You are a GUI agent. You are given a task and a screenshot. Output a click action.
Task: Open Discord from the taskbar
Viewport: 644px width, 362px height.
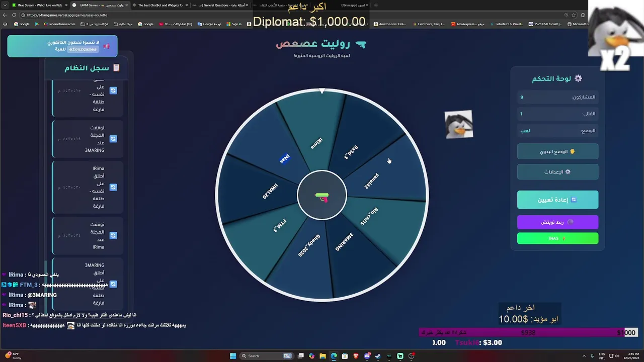coord(367,356)
